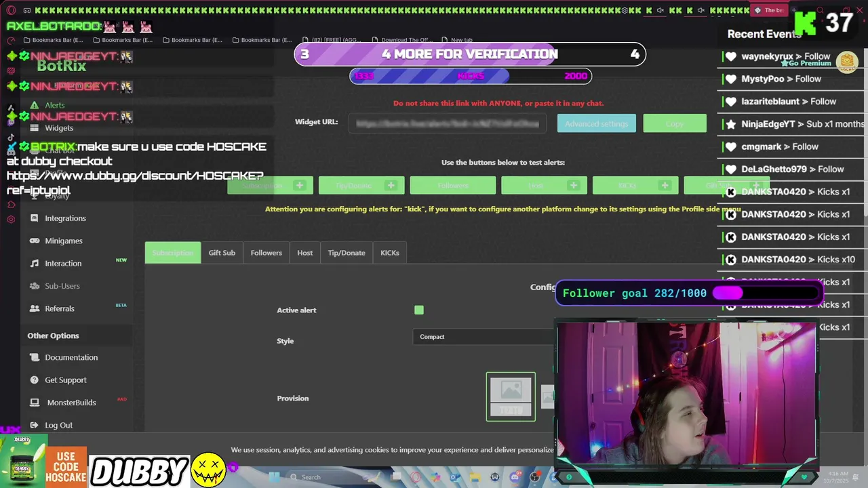This screenshot has height=488, width=868.
Task: Click the Referrals icon in sidebar
Action: 35,308
